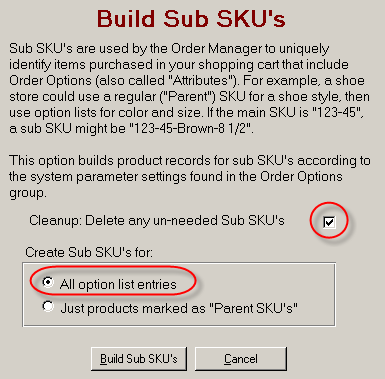The height and width of the screenshot is (379, 385).
Task: Click the 'Just products marked as "Parent SKU's"' label
Action: 179,308
